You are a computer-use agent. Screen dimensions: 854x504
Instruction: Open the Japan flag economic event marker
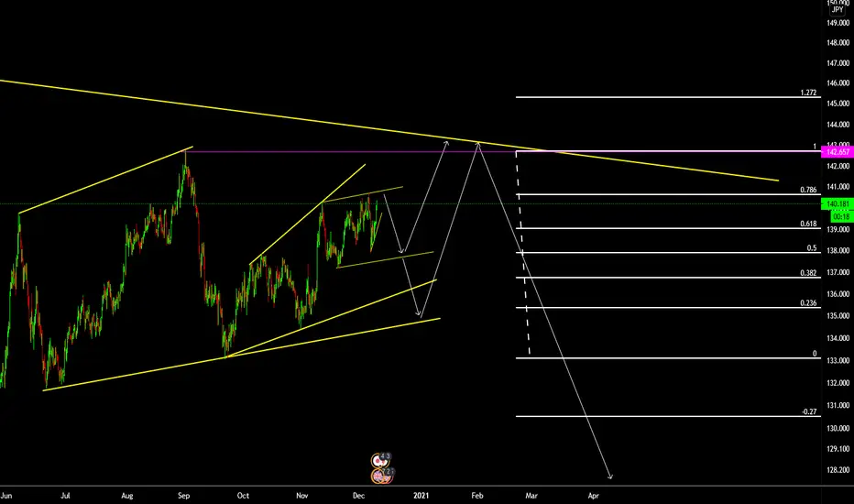(379, 461)
